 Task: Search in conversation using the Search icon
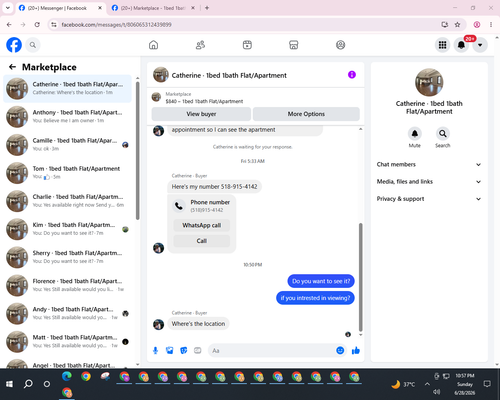click(x=443, y=134)
